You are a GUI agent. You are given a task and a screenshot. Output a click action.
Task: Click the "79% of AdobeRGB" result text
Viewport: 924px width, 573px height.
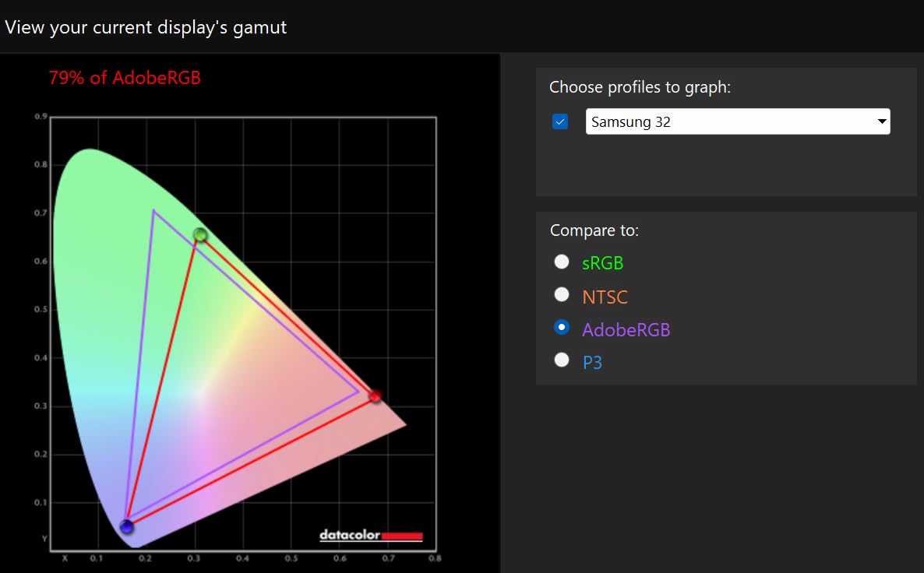coord(125,78)
